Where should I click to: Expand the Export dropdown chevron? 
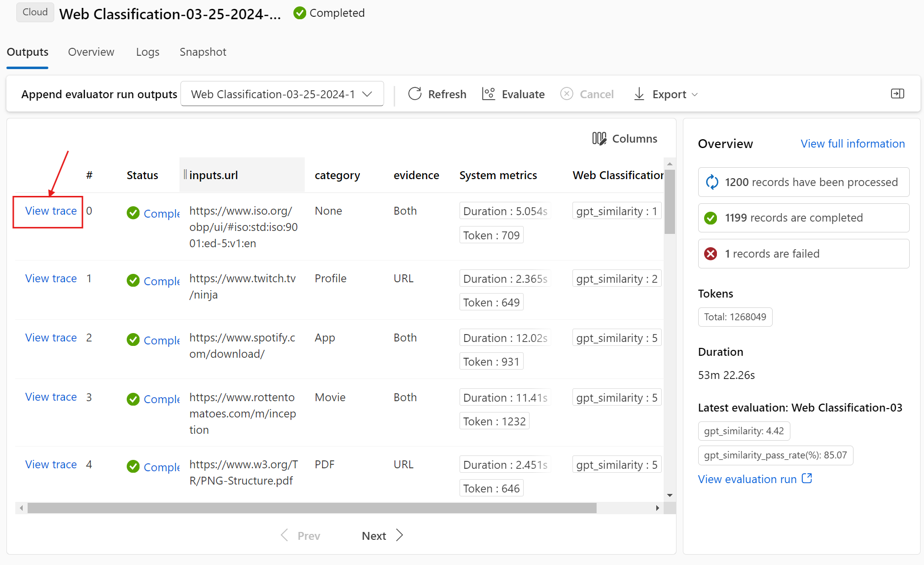(x=695, y=94)
